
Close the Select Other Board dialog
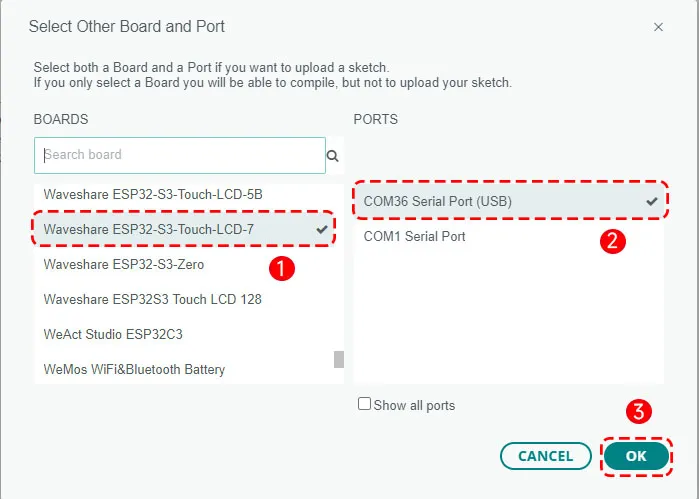658,27
